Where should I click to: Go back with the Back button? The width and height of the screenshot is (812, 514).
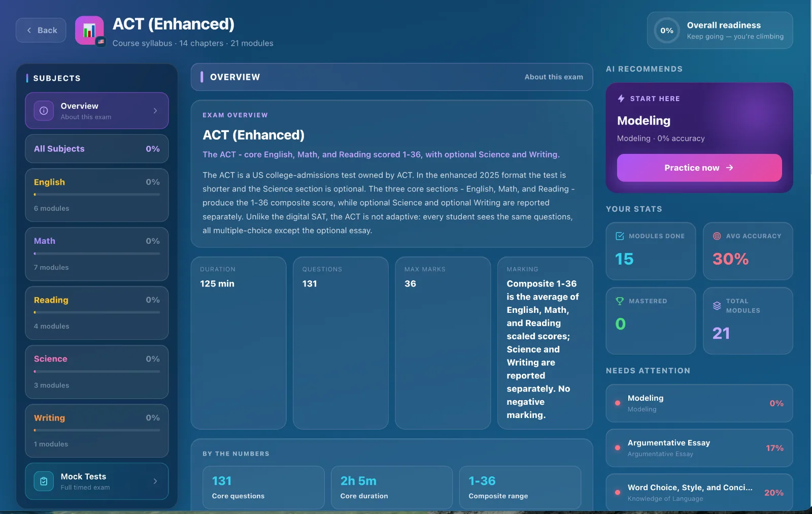[x=41, y=30]
